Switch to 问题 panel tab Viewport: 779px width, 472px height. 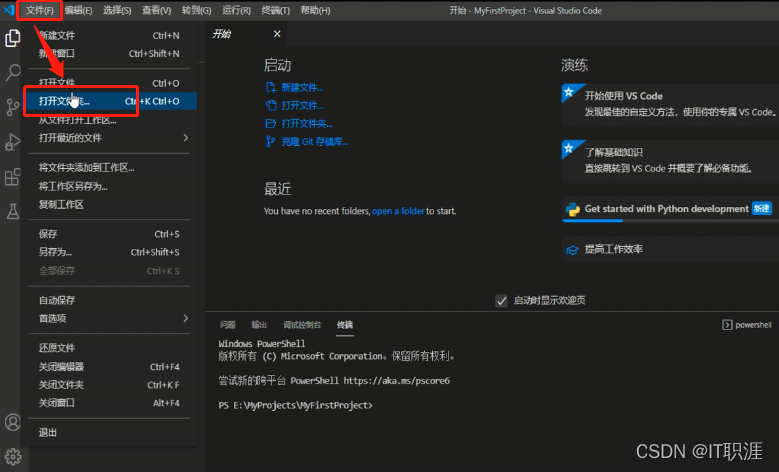tap(228, 325)
